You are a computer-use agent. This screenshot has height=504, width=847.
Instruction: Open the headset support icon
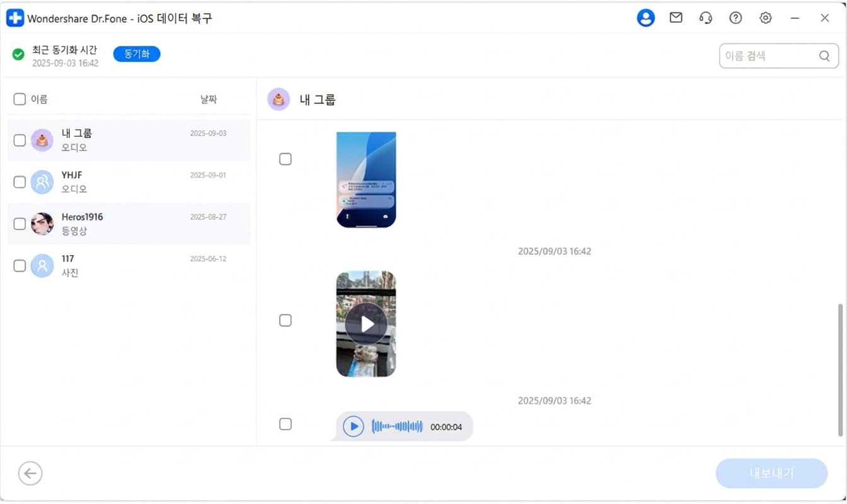coord(706,18)
